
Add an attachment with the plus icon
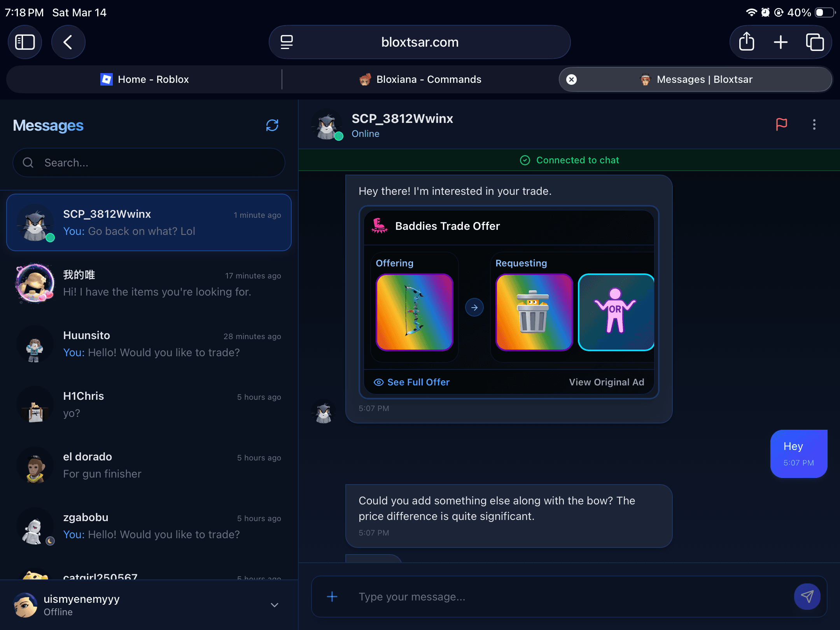[332, 597]
